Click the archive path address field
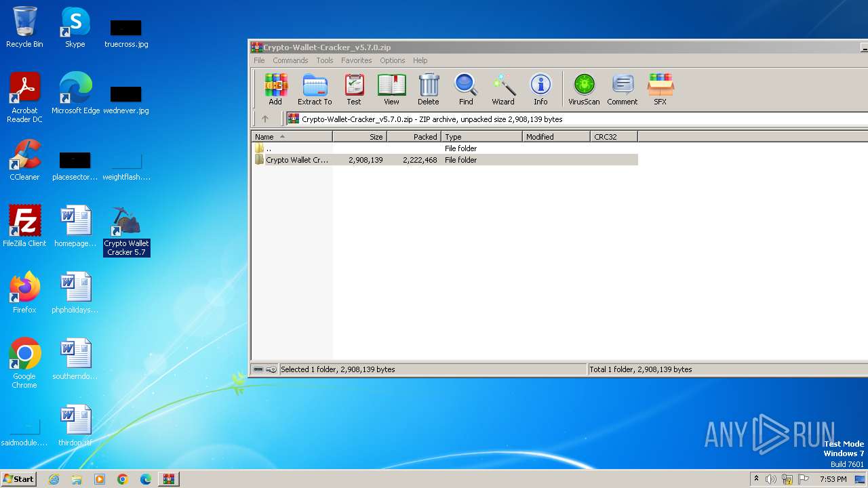Viewport: 868px width, 488px height. pyautogui.click(x=576, y=119)
